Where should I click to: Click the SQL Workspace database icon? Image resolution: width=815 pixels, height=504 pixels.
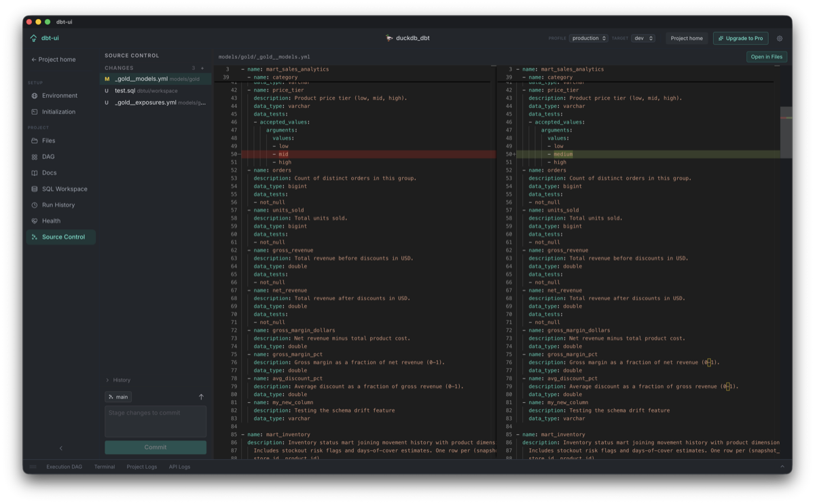click(x=35, y=189)
